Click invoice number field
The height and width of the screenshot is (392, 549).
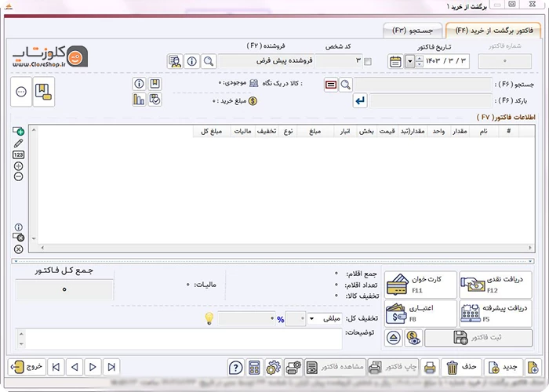point(505,61)
